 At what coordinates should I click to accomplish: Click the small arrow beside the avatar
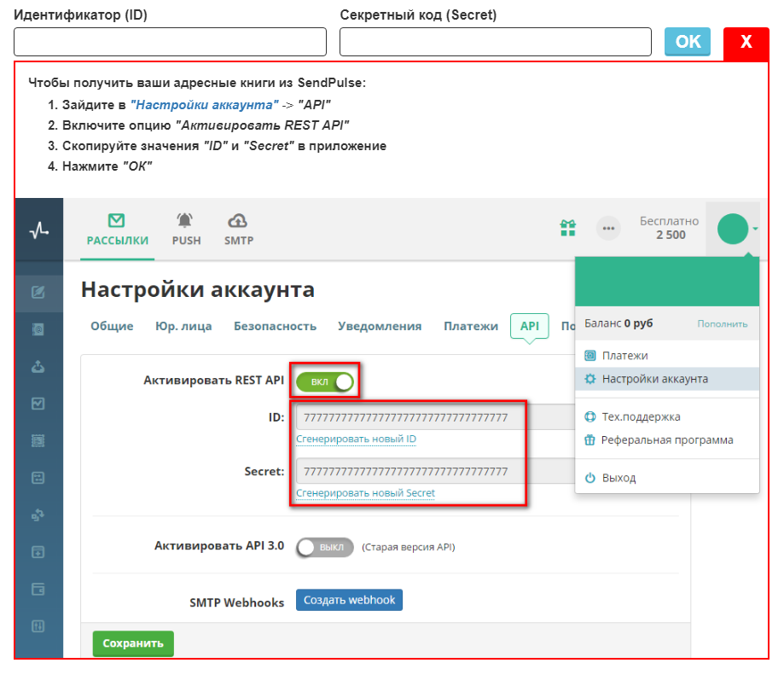(x=755, y=229)
